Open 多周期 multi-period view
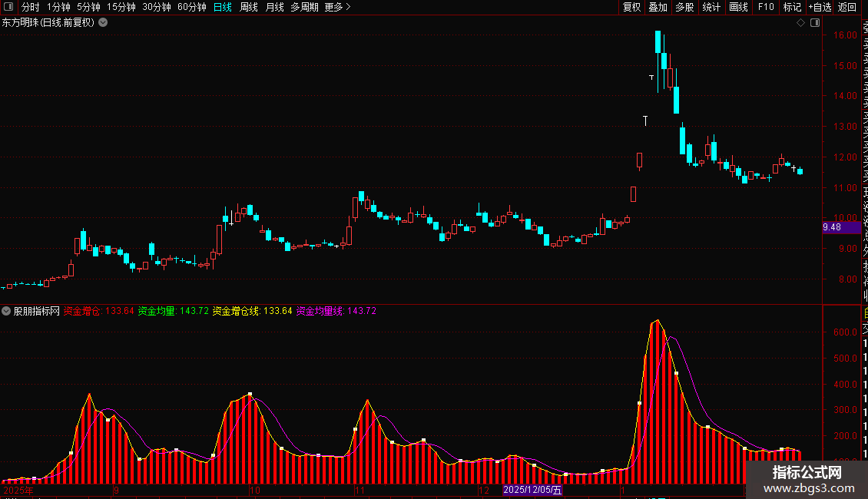Viewport: 868px width, 499px height. [x=304, y=7]
